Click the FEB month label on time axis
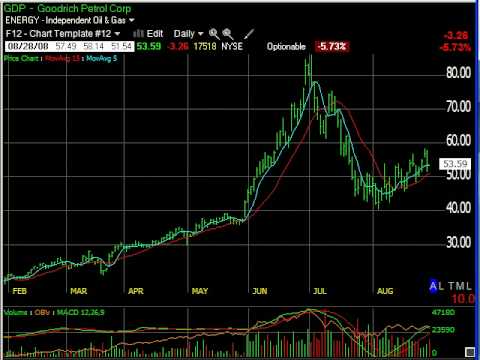Image resolution: width=480 pixels, height=360 pixels. (x=20, y=291)
